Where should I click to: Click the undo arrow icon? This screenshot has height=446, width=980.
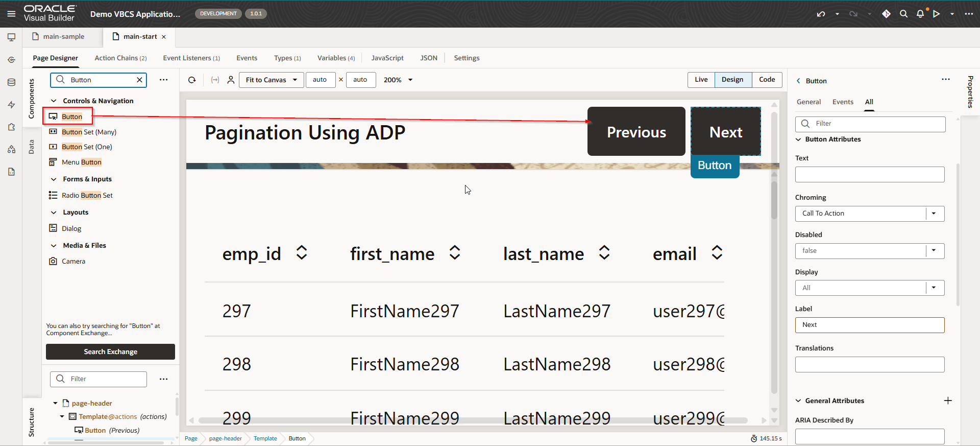821,14
